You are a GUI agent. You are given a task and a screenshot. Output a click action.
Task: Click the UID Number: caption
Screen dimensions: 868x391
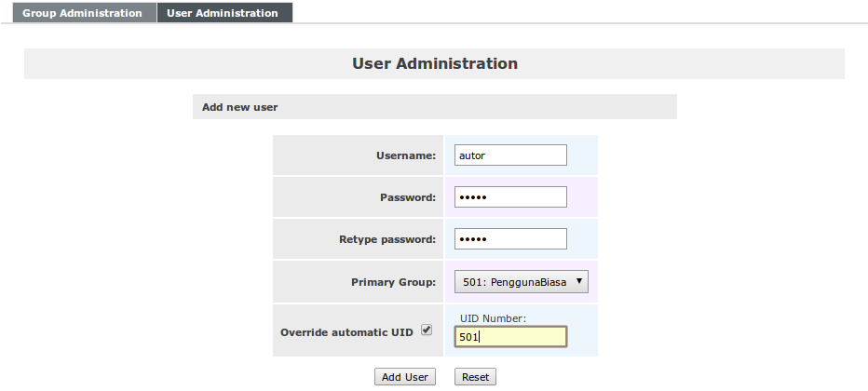tap(493, 318)
